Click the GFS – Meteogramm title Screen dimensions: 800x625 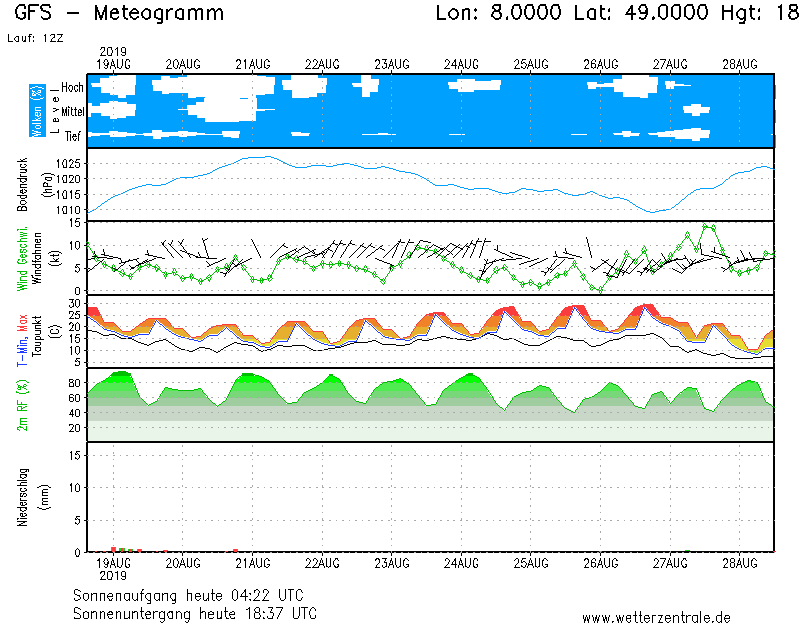119,13
